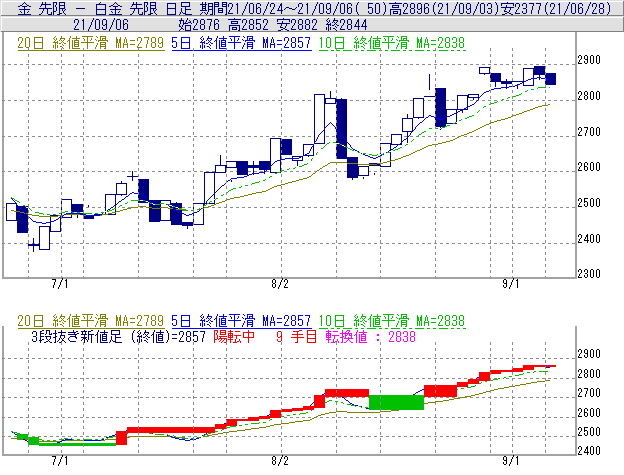Click the 8/2 date label under lower chart
The image size is (624, 475).
(x=280, y=461)
